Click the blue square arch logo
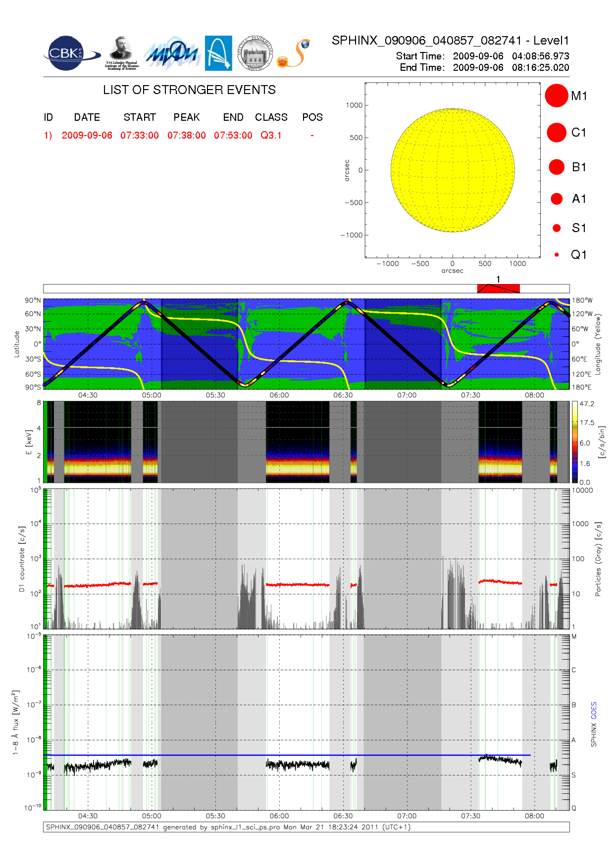The image size is (614, 868). 218,53
